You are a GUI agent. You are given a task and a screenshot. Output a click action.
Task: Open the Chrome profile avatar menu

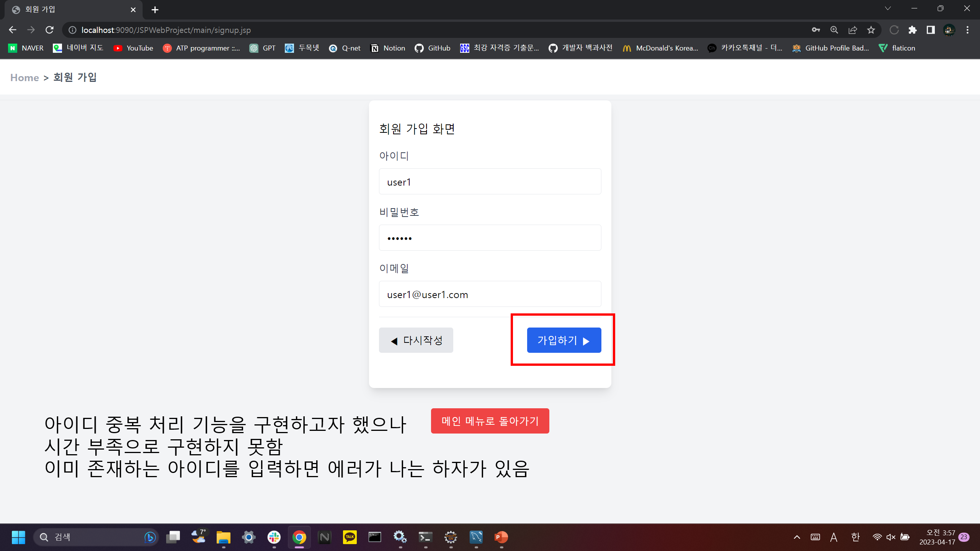coord(948,30)
